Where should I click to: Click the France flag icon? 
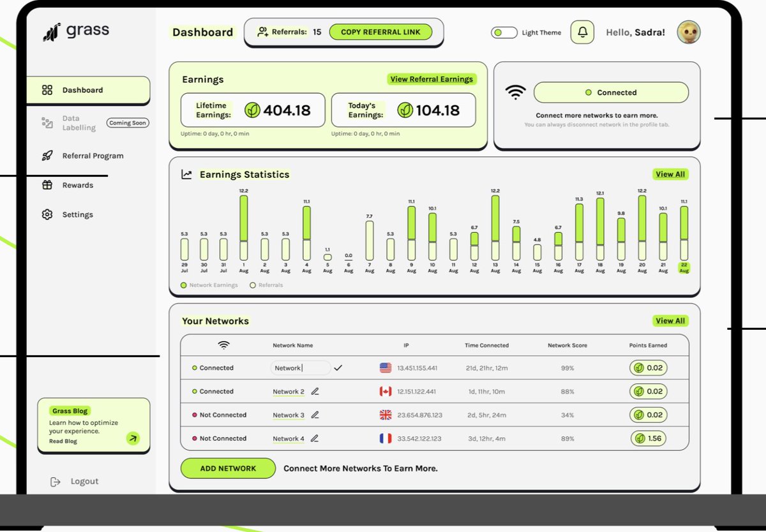[x=386, y=439]
